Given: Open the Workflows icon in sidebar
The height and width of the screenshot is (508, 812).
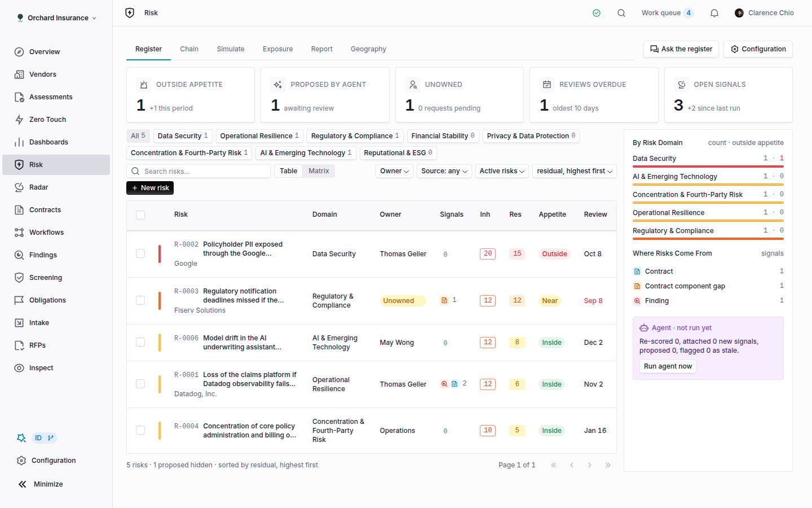Looking at the screenshot, I should point(19,233).
